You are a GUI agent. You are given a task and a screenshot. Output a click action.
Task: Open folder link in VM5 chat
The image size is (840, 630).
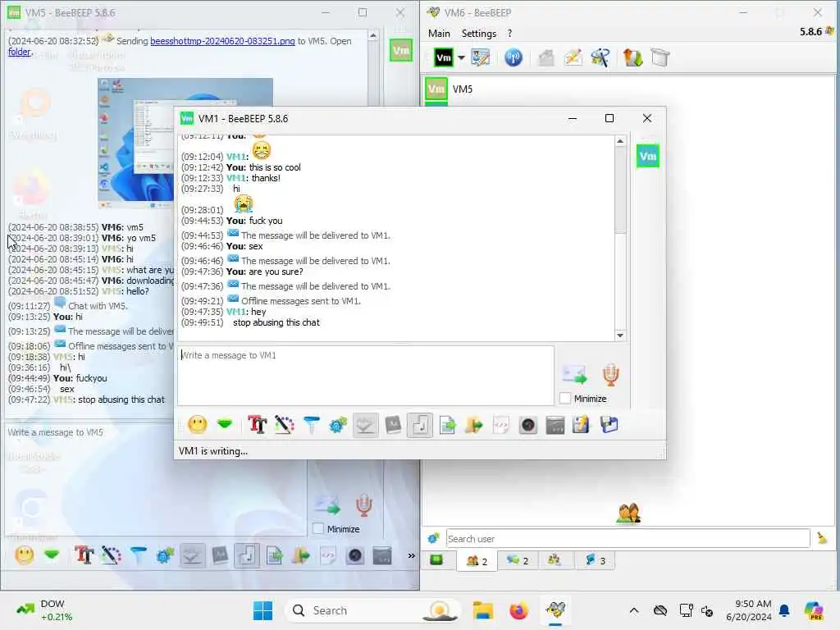(x=20, y=52)
